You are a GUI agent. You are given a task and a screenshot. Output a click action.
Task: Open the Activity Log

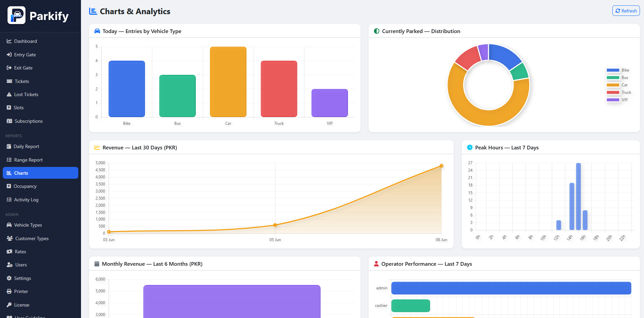click(41, 200)
